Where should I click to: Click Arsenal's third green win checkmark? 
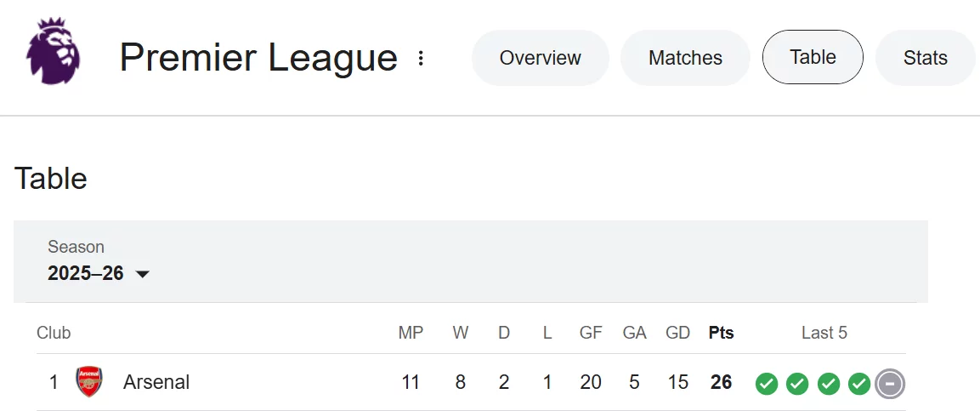tap(829, 384)
